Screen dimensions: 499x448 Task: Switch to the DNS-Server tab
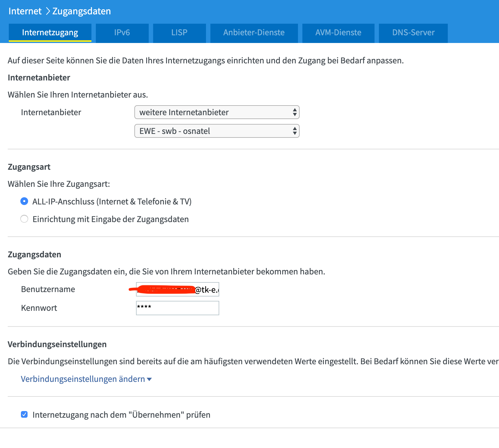413,33
